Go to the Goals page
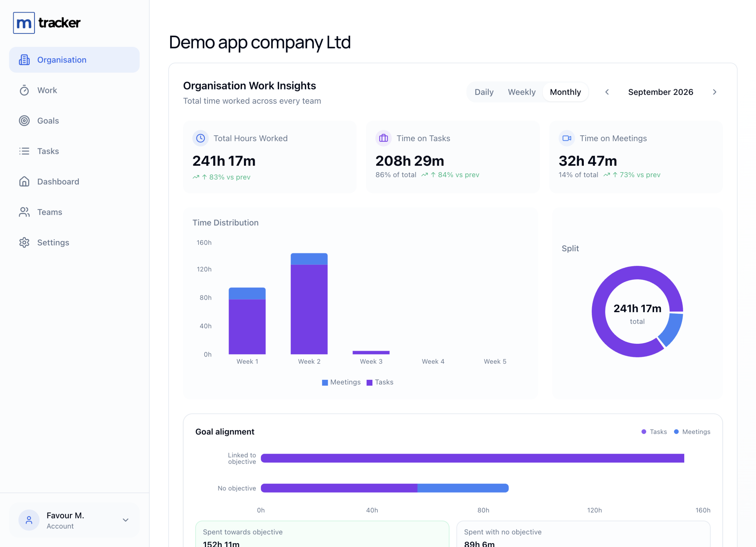The image size is (756, 547). click(74, 121)
